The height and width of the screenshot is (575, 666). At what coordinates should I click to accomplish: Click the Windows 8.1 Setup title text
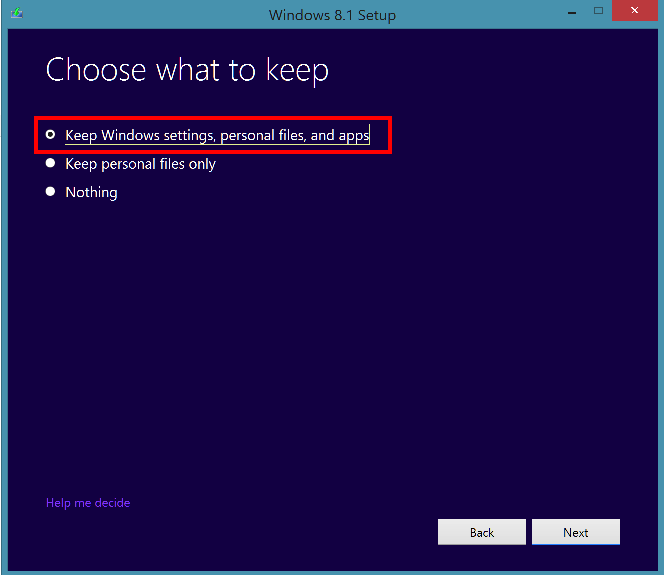point(332,15)
